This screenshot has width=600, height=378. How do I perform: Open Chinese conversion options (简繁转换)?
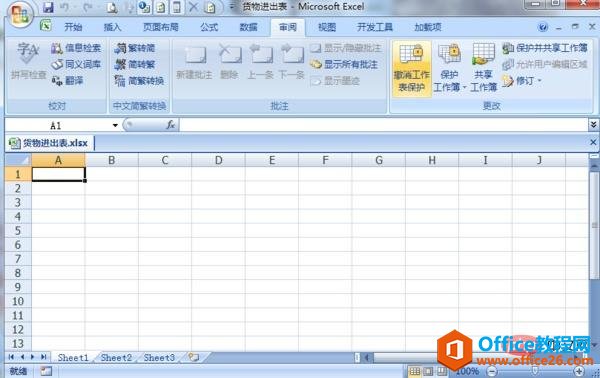click(139, 81)
